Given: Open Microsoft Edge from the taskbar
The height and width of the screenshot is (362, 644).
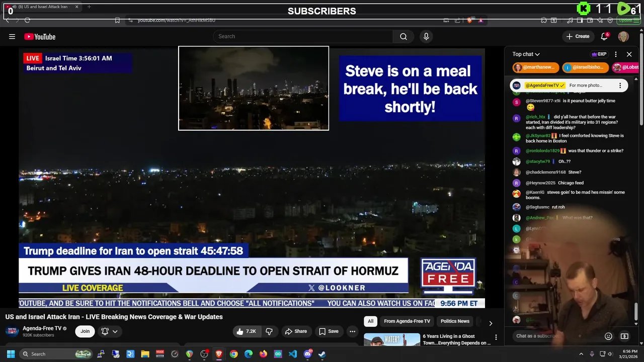Looking at the screenshot, I should (x=249, y=354).
